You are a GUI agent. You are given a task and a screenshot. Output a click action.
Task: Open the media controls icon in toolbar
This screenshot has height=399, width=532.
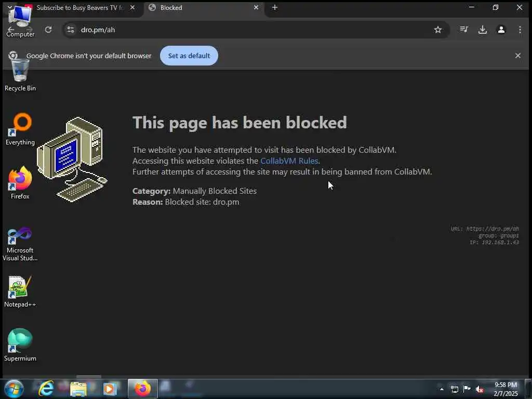click(464, 30)
